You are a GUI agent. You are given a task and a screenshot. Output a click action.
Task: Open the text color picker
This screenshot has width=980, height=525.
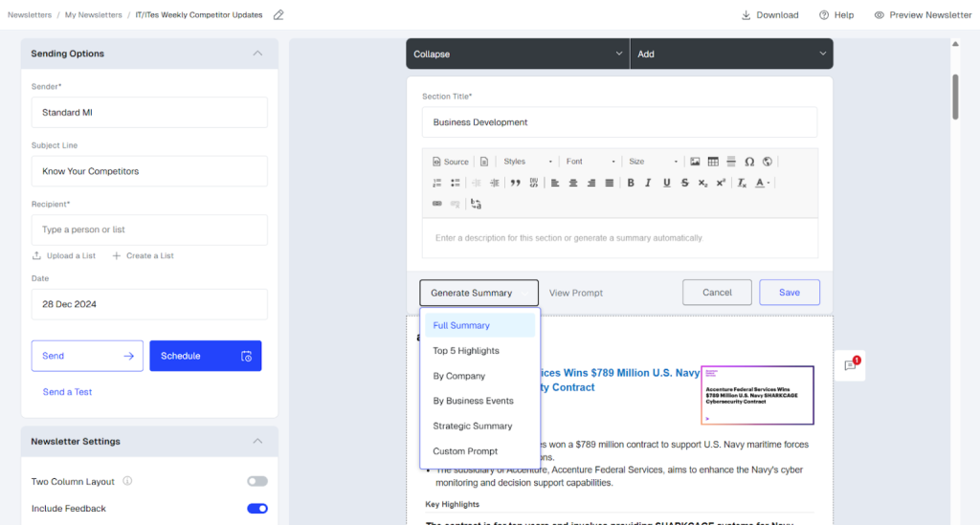pyautogui.click(x=762, y=183)
